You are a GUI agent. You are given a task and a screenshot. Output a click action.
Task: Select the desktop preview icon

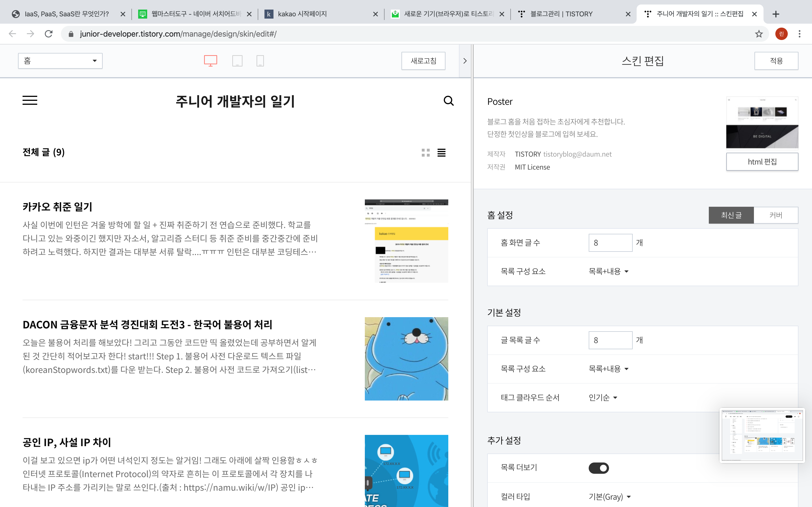click(210, 61)
